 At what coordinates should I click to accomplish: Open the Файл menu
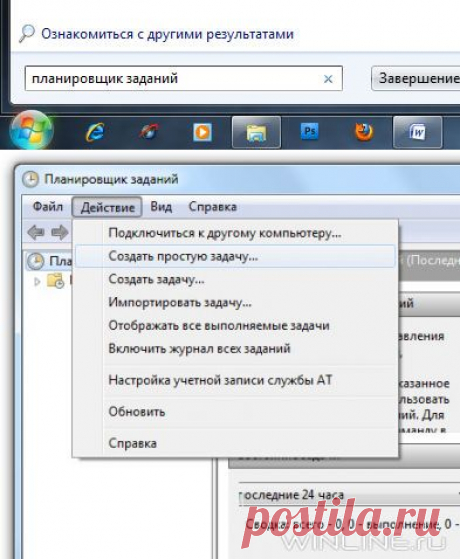click(x=48, y=207)
